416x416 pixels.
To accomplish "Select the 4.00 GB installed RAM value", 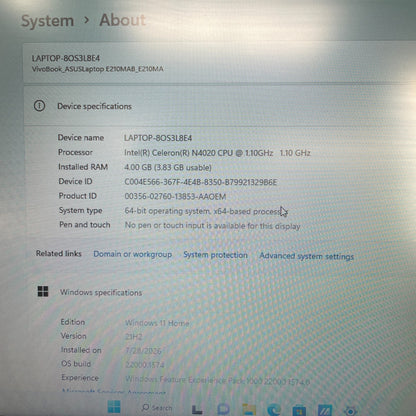I will [168, 167].
